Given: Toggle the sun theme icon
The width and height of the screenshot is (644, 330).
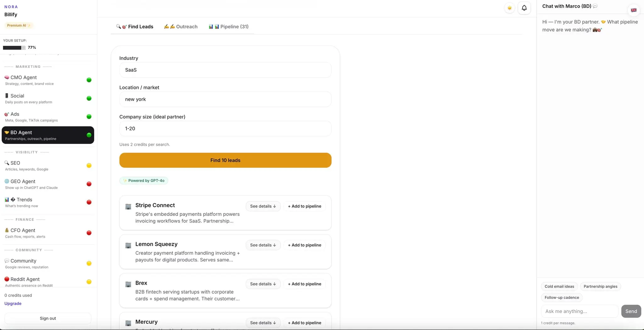Looking at the screenshot, I should point(509,8).
